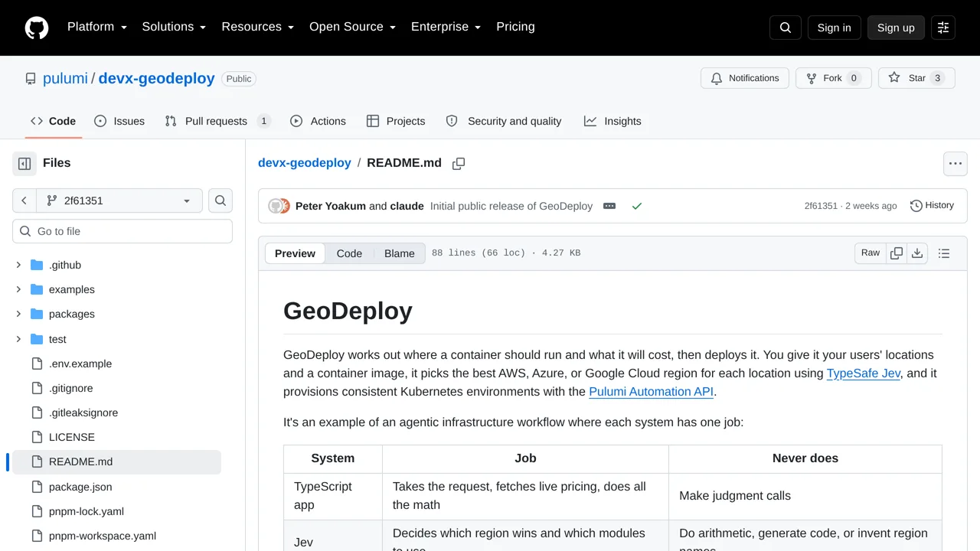Click the .github folder icon
Image resolution: width=980 pixels, height=551 pixels.
(x=37, y=265)
